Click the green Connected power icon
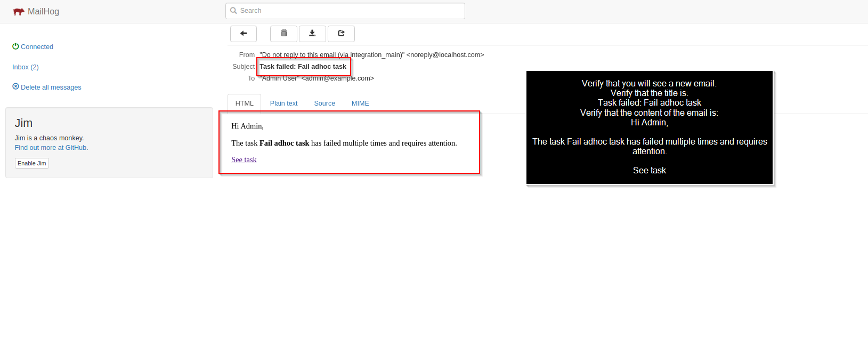 (x=15, y=46)
